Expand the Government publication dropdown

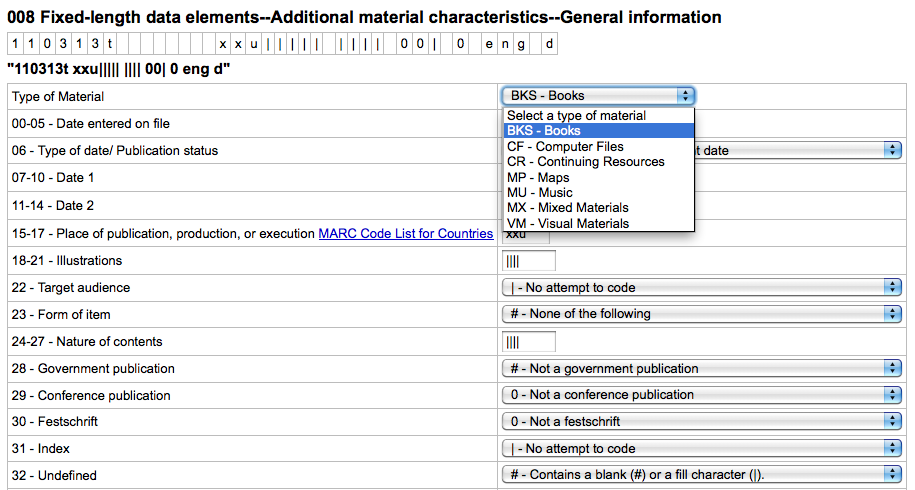702,368
